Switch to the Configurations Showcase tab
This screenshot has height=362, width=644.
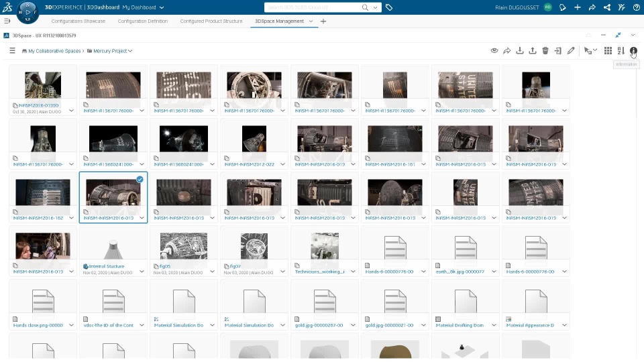(78, 21)
